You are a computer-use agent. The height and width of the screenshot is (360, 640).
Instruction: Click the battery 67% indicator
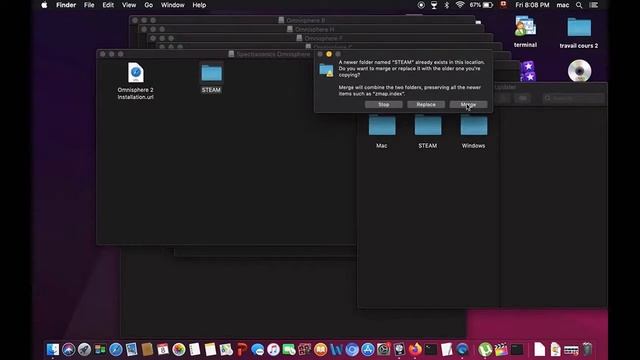(x=481, y=5)
